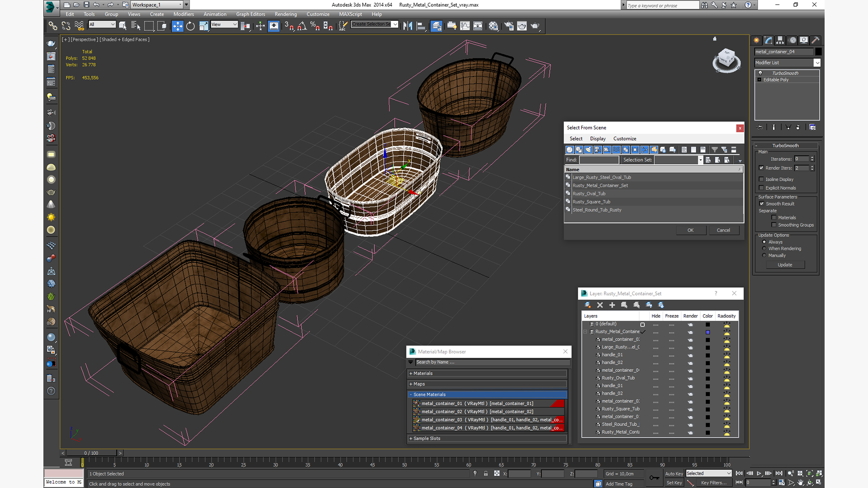The width and height of the screenshot is (868, 488).
Task: Toggle Smooth Result checkbox
Action: [762, 203]
